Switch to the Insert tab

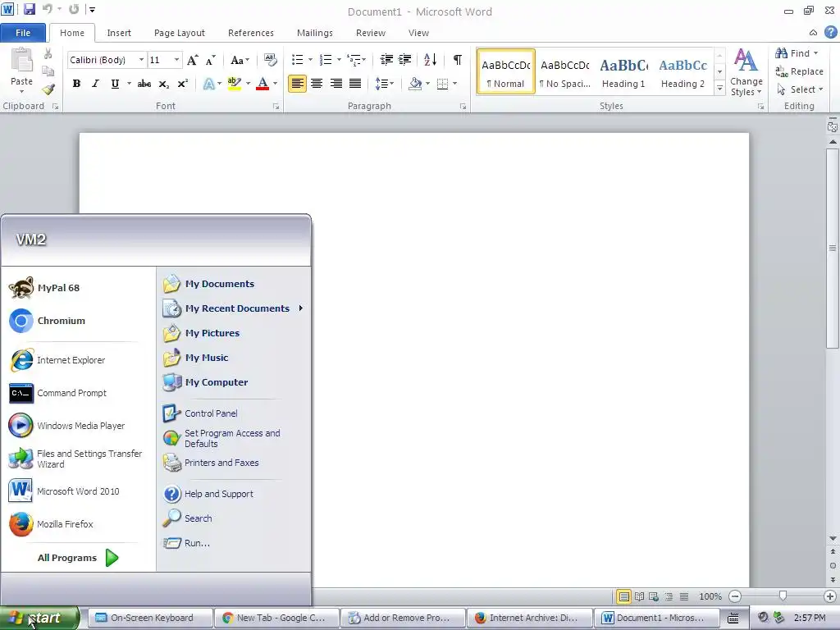(x=119, y=33)
